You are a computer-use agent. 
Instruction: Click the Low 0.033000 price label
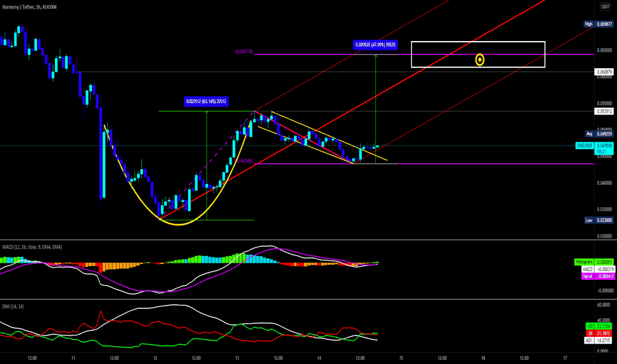(598, 220)
